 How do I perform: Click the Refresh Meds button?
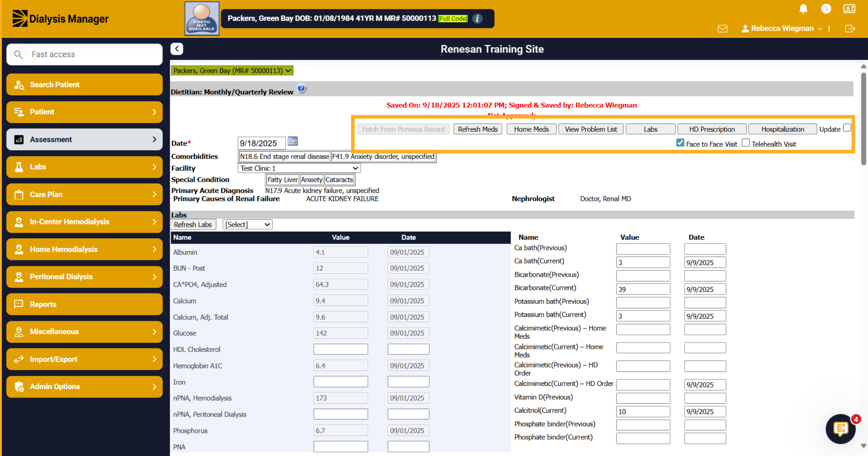(x=478, y=129)
